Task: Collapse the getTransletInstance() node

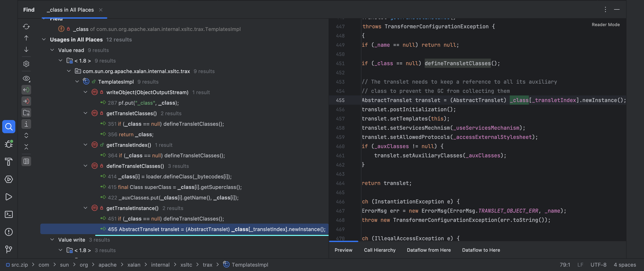Action: pyautogui.click(x=85, y=208)
